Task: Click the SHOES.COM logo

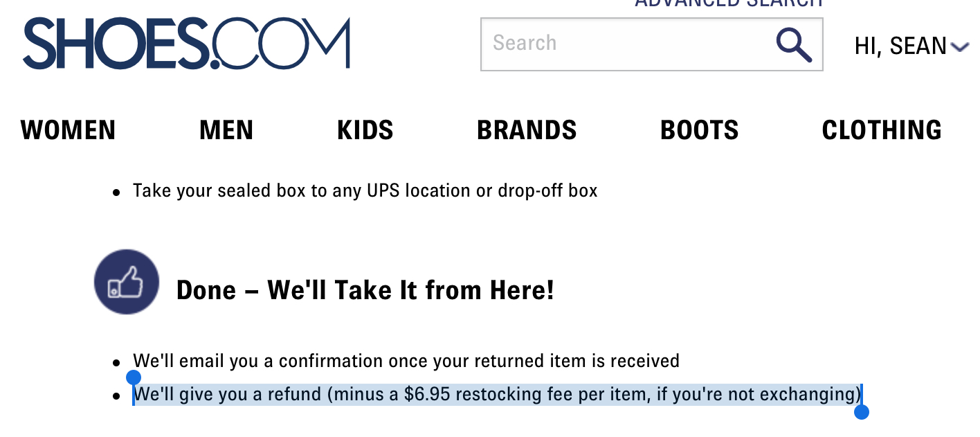Action: pos(186,43)
